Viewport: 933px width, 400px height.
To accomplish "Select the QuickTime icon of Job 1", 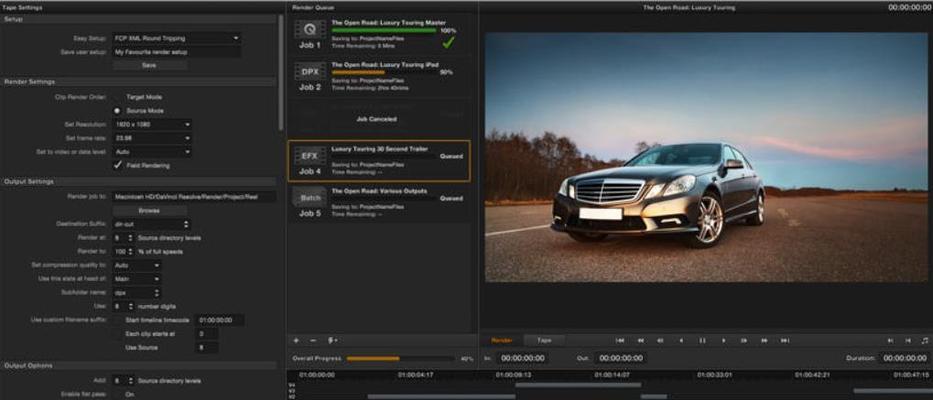I will (310, 29).
